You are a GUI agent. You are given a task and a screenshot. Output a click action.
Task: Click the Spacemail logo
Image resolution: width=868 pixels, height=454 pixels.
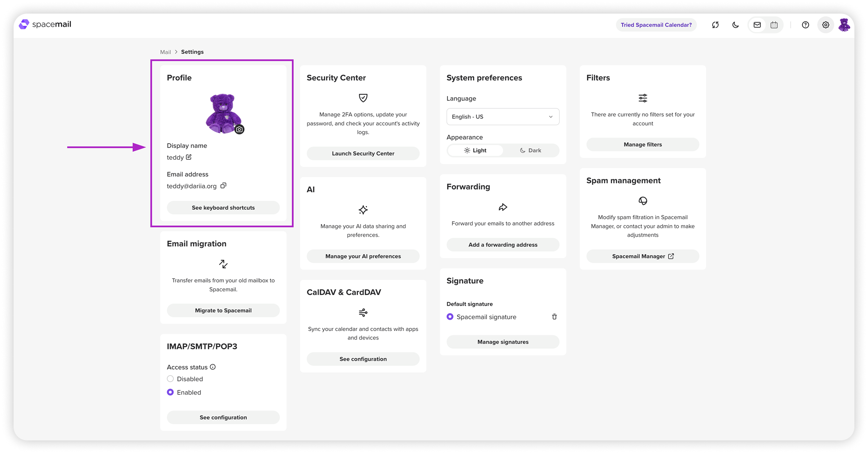pyautogui.click(x=45, y=24)
